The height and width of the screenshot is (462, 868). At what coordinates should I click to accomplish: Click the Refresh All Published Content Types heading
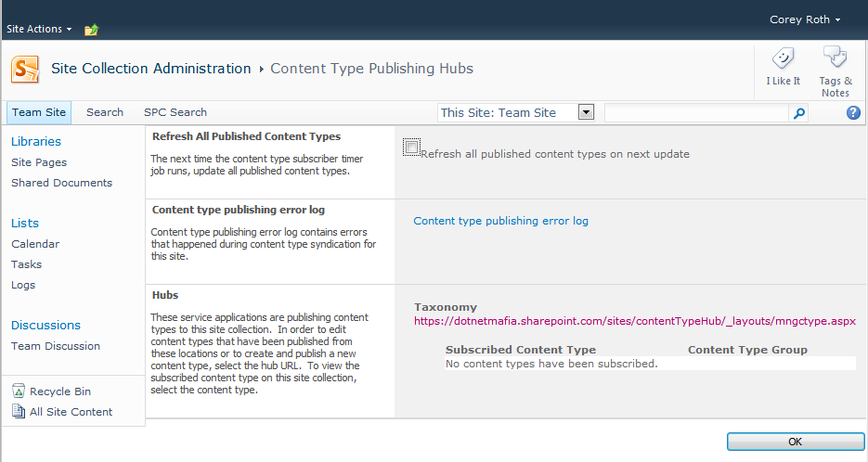246,136
